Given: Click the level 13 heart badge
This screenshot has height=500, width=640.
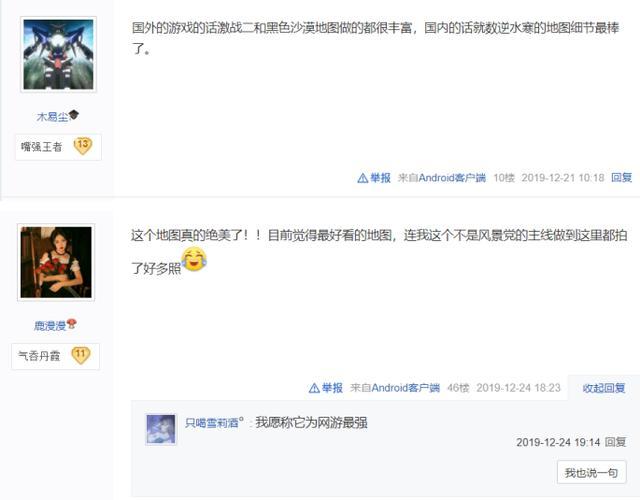Looking at the screenshot, I should click(x=83, y=146).
